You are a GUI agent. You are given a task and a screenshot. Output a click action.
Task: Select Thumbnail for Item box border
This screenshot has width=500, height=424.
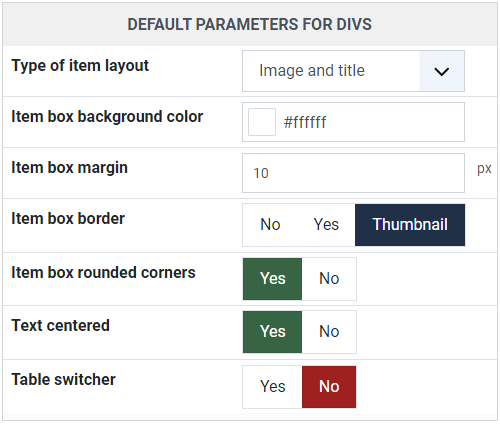[410, 225]
